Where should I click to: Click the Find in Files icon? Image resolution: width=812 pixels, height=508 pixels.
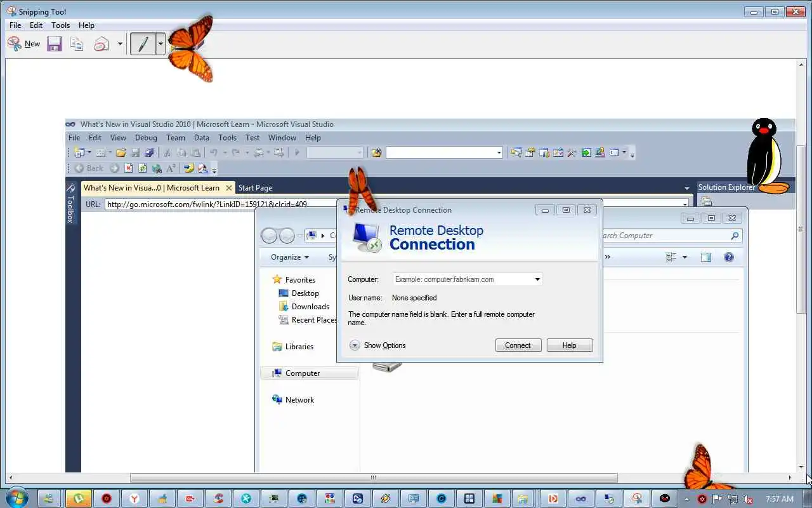pos(376,152)
